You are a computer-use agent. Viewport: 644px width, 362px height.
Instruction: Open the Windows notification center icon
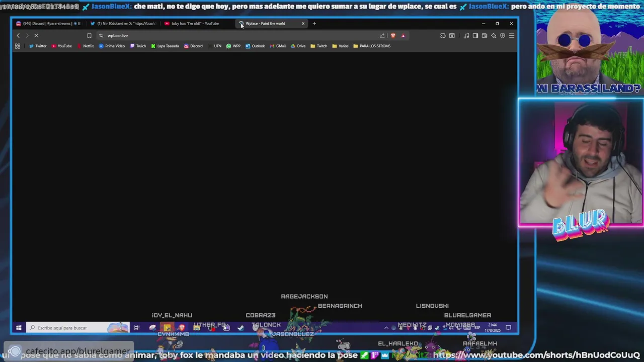[x=508, y=328]
